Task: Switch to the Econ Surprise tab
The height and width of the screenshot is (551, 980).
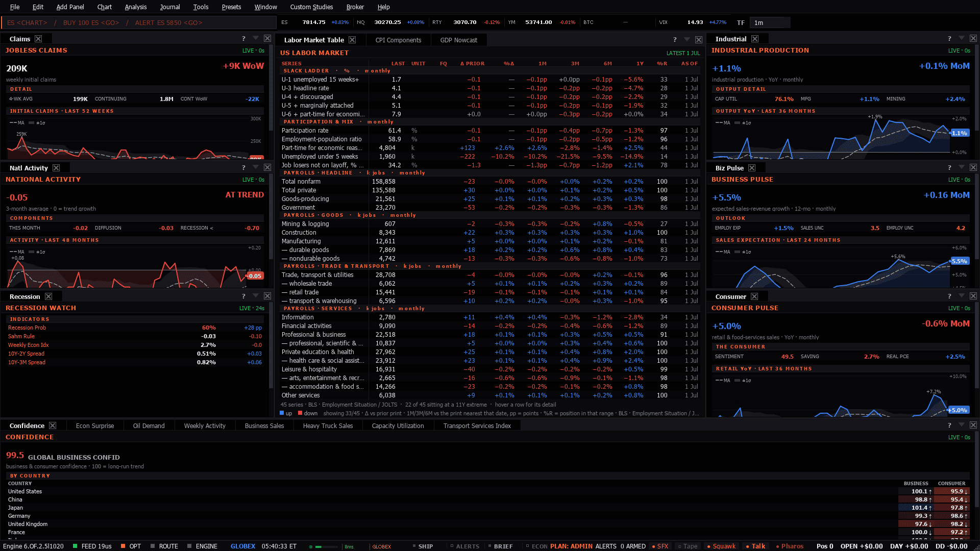Action: [95, 425]
